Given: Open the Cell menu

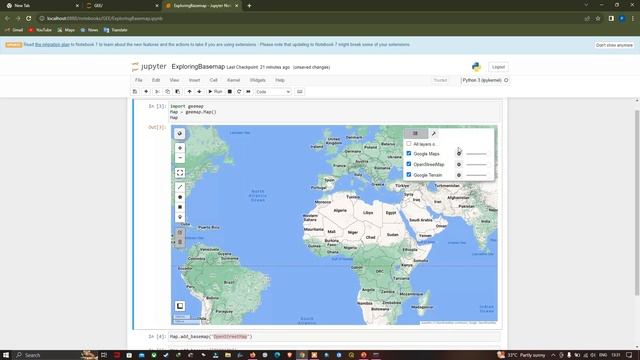Looking at the screenshot, I should tap(213, 80).
